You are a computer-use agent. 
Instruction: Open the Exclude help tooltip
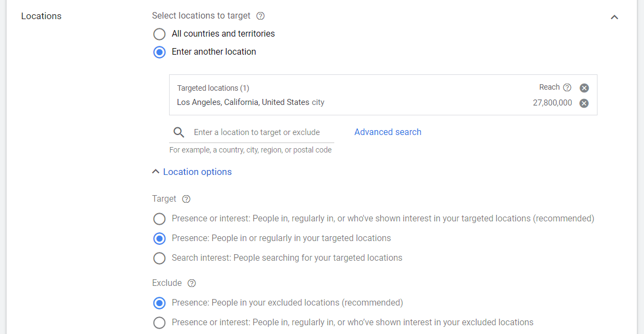pos(192,283)
